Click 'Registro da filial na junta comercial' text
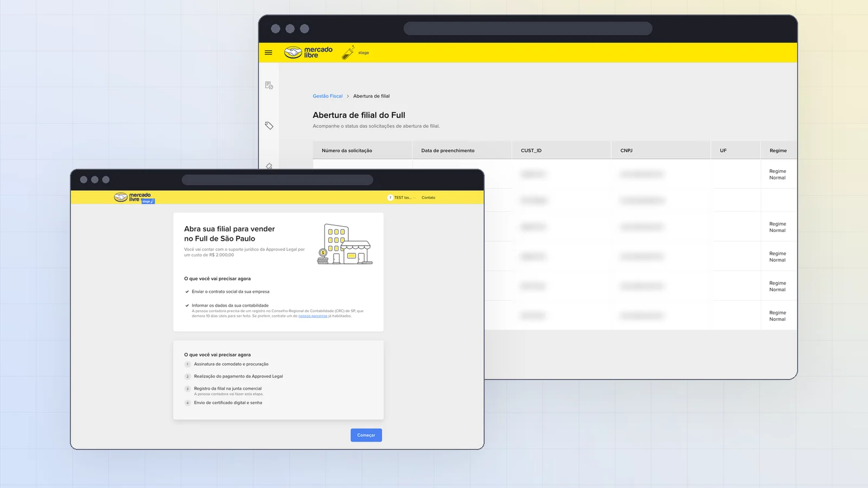The height and width of the screenshot is (488, 868). point(228,388)
